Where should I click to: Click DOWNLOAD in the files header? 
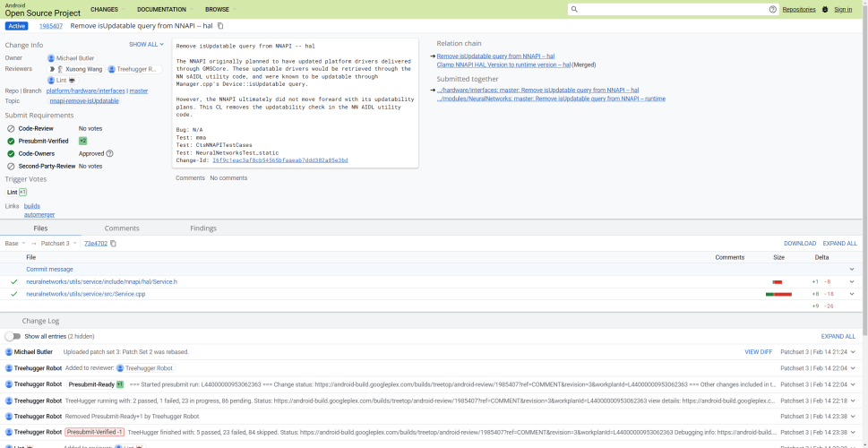799,244
